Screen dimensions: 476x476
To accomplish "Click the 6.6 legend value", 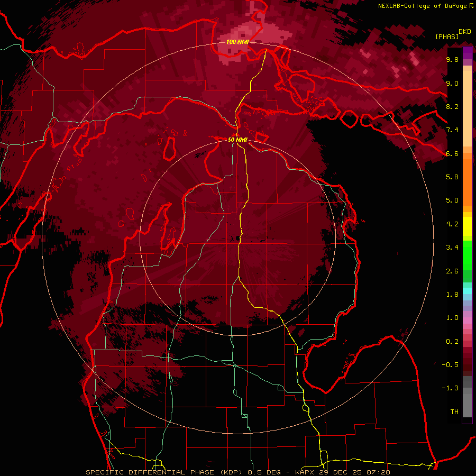I will [x=452, y=153].
